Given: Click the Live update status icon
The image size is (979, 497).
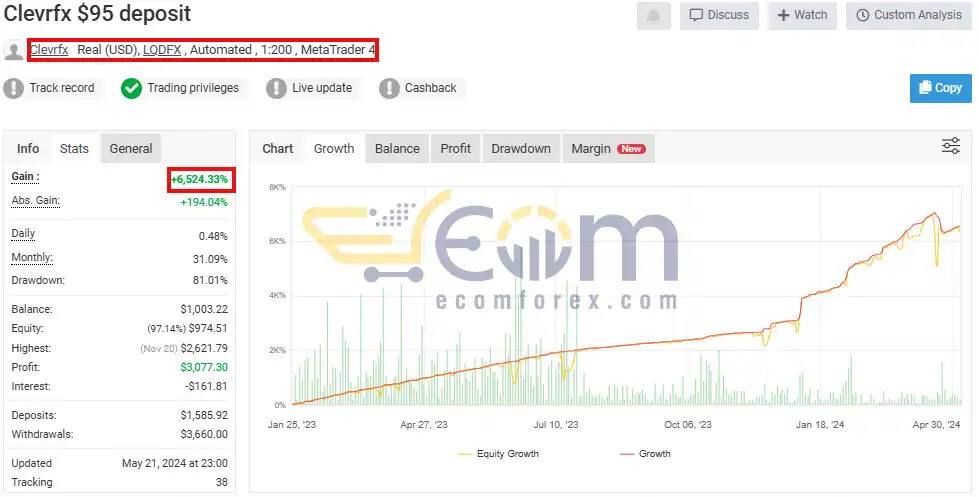Looking at the screenshot, I should click(276, 88).
